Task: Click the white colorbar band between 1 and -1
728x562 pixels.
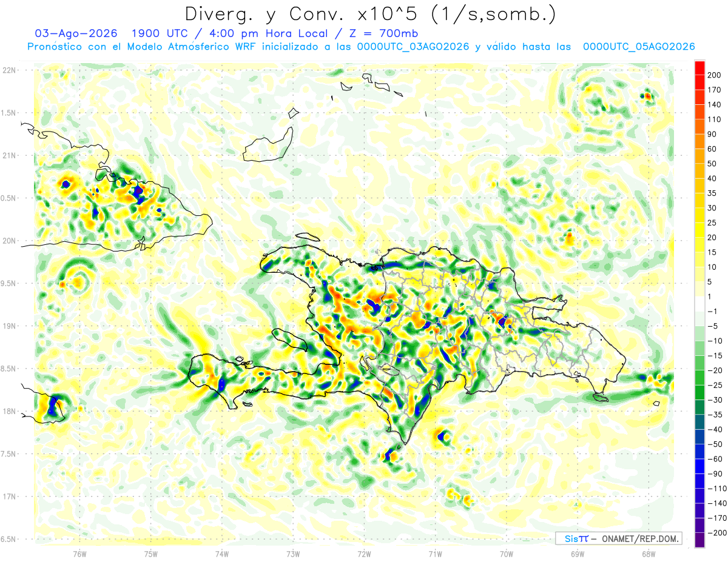Action: pyautogui.click(x=699, y=304)
